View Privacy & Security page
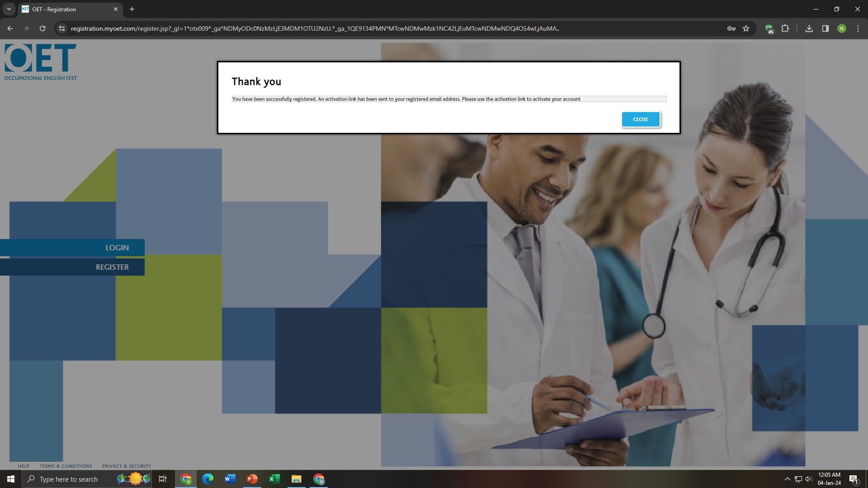868x488 pixels. [x=127, y=466]
